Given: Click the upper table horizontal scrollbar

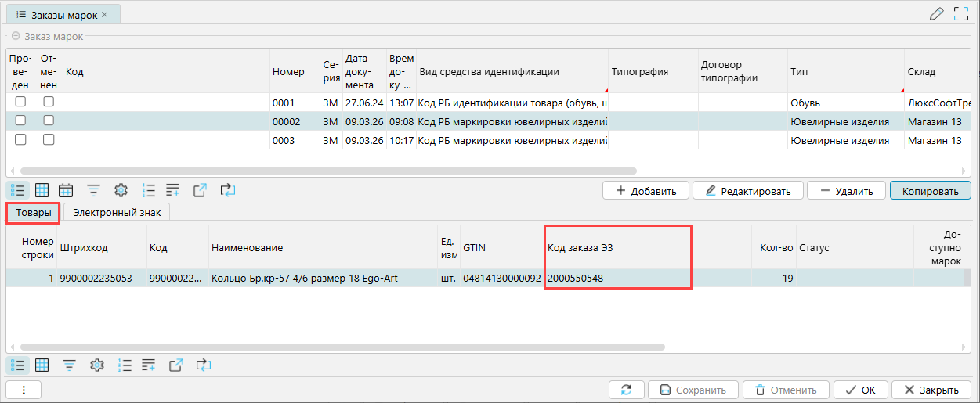Looking at the screenshot, I should (x=329, y=170).
